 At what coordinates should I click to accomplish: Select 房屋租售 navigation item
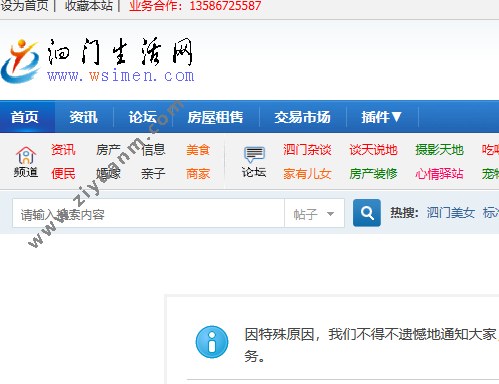pyautogui.click(x=215, y=117)
